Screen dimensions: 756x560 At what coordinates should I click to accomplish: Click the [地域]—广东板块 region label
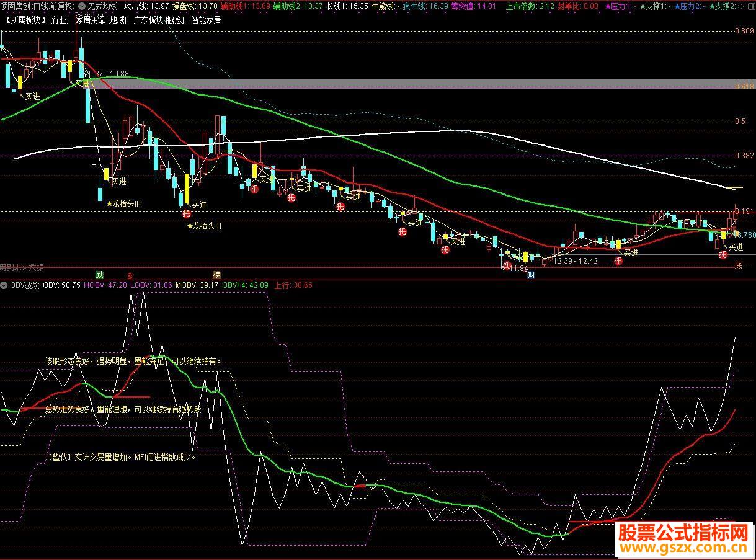tap(135, 19)
